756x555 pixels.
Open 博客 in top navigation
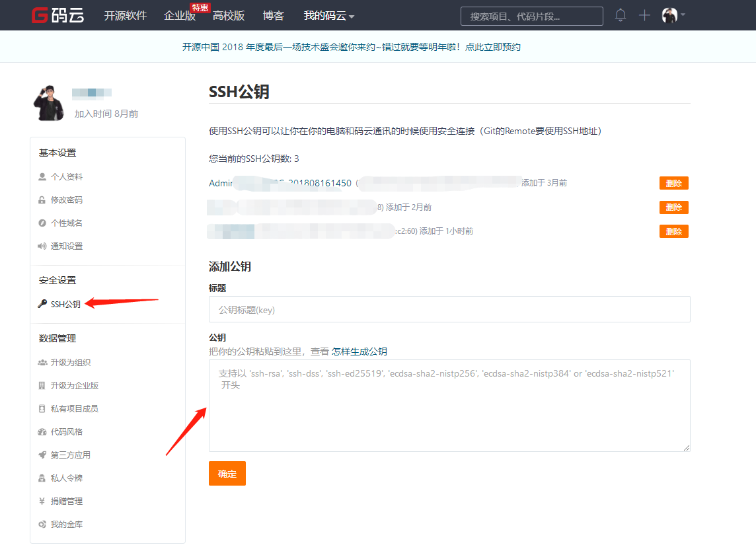(x=274, y=16)
